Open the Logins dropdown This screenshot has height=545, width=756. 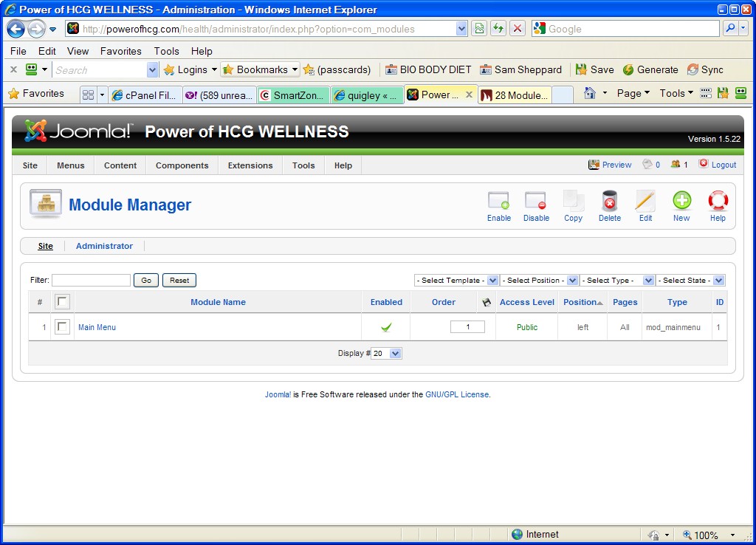[x=190, y=70]
